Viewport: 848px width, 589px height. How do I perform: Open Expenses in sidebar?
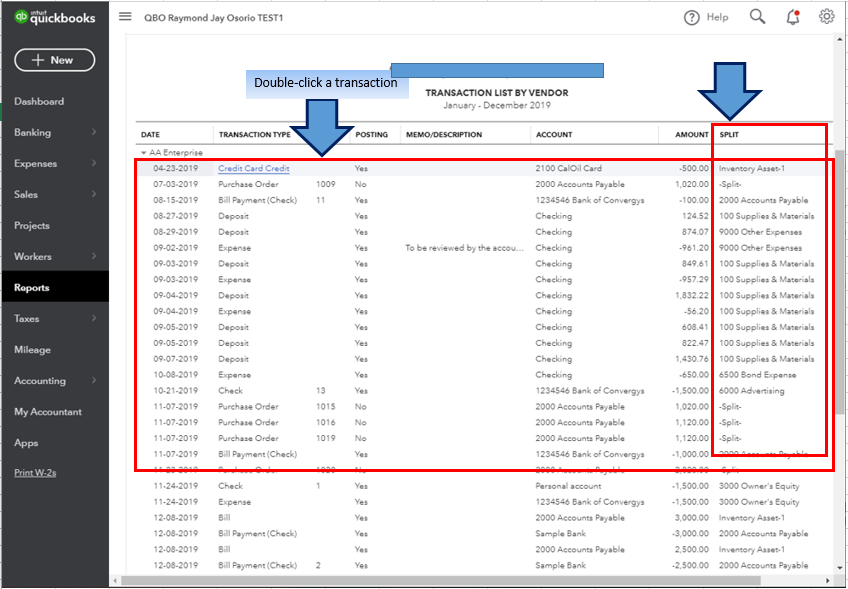[35, 163]
